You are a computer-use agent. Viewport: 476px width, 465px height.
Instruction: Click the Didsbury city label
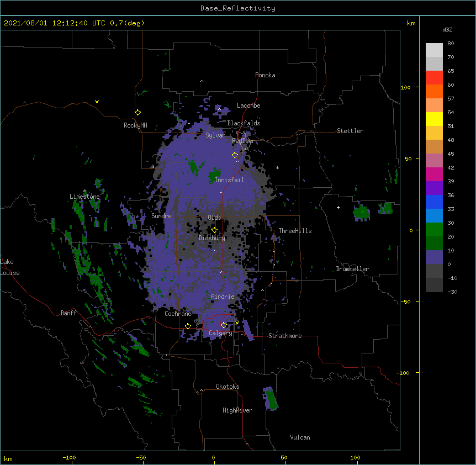click(x=212, y=238)
